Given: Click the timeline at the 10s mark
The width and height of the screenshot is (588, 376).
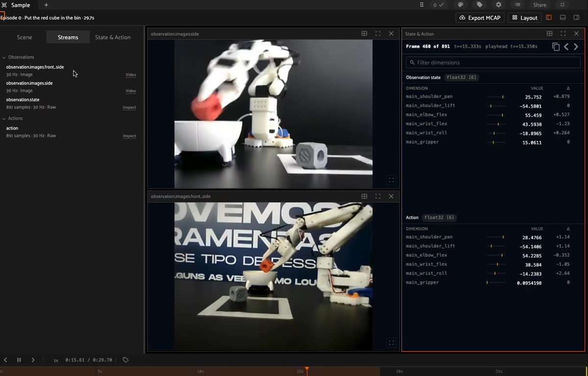Looking at the screenshot, I should [x=200, y=372].
